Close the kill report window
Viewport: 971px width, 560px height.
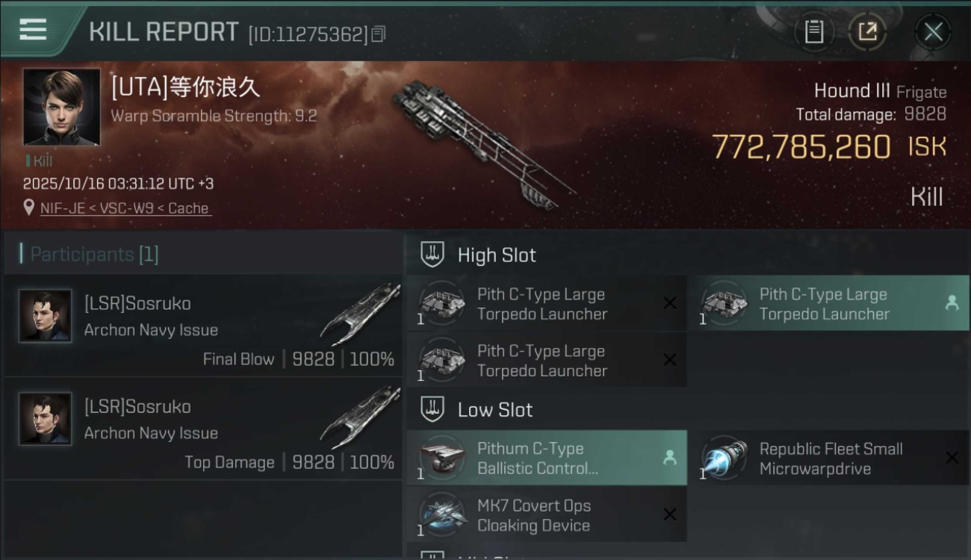tap(933, 31)
